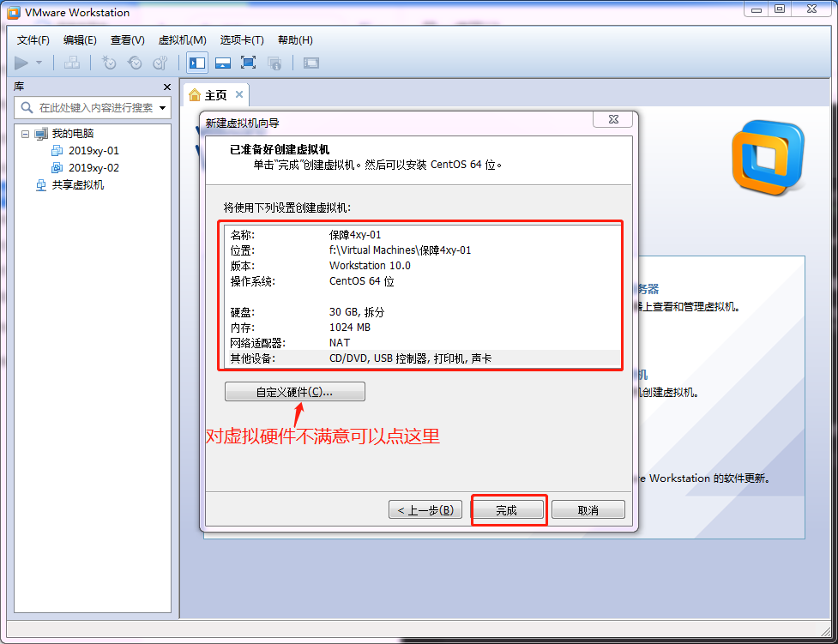Click the 2019xy-01 VM icon
The height and width of the screenshot is (644, 838).
[x=57, y=151]
